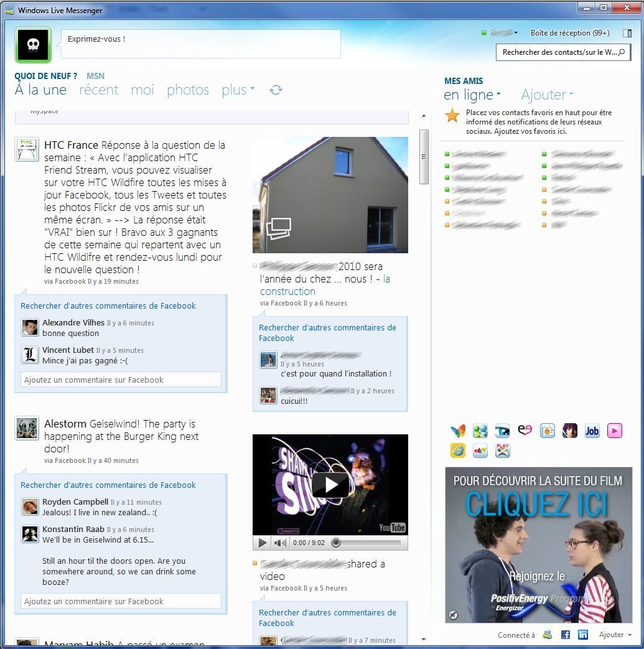This screenshot has width=644, height=649.
Task: Click the 'la construction' link
Action: pyautogui.click(x=287, y=291)
